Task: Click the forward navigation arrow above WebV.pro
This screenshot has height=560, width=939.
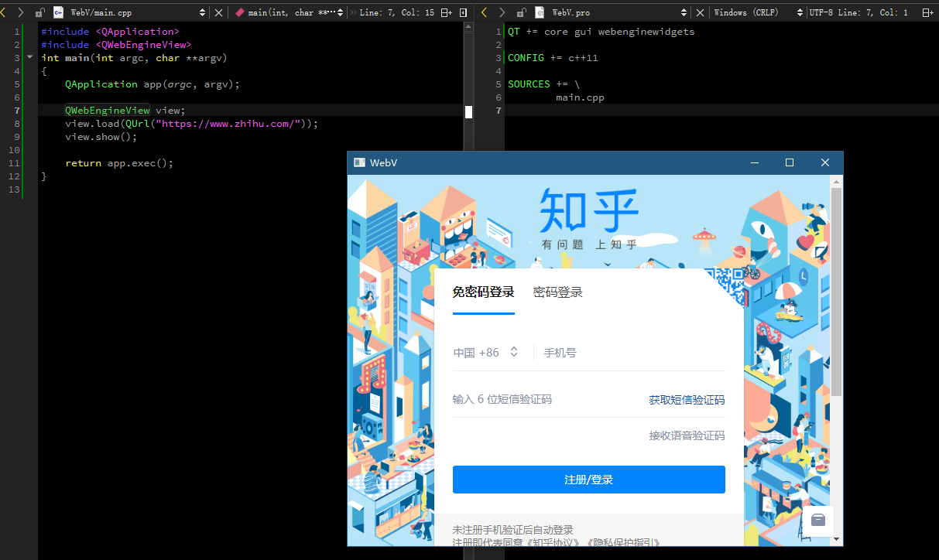Action: (x=502, y=12)
